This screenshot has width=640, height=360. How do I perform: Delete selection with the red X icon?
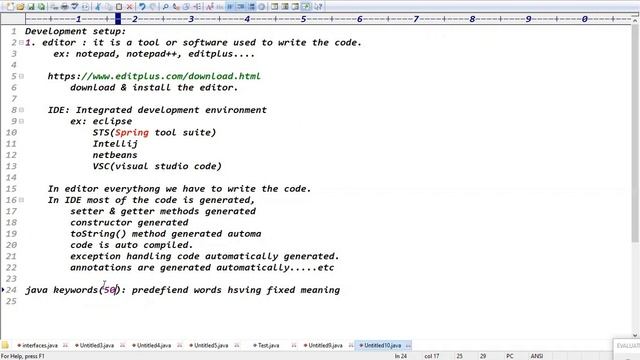point(129,7)
